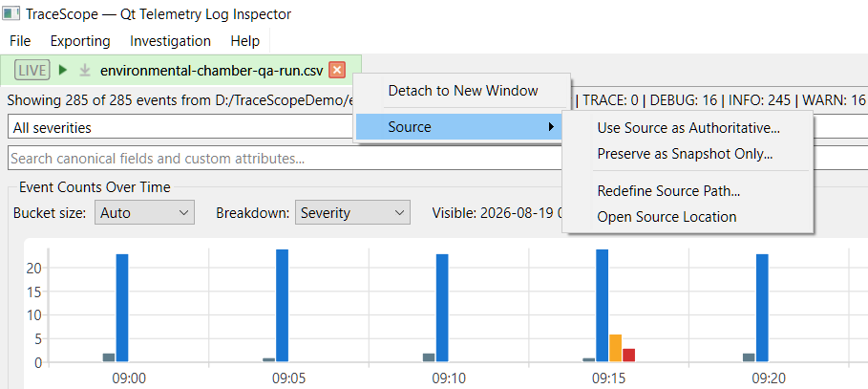The height and width of the screenshot is (389, 868).
Task: Click the 'INFO: 245' count text
Action: tap(761, 100)
